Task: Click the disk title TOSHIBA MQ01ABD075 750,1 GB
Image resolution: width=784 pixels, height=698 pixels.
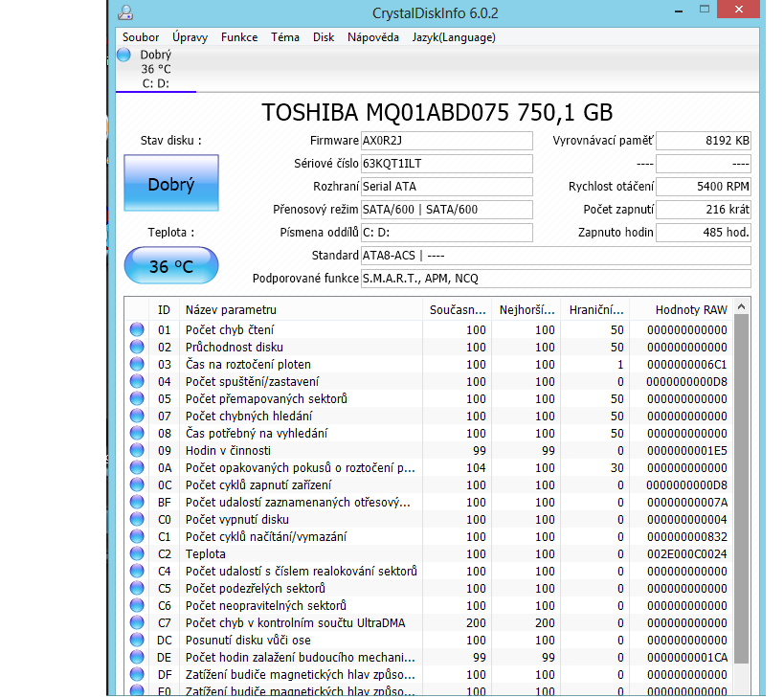Action: [437, 112]
